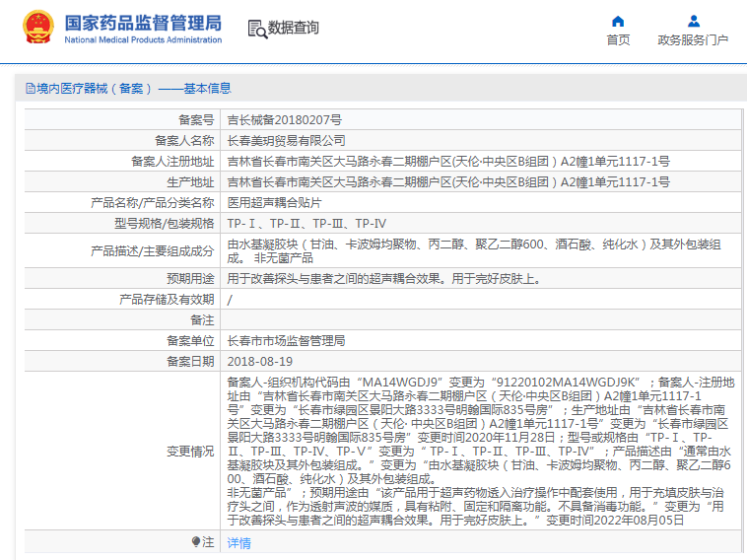Click the 备注 row label
This screenshot has width=747, height=560.
coord(202,320)
